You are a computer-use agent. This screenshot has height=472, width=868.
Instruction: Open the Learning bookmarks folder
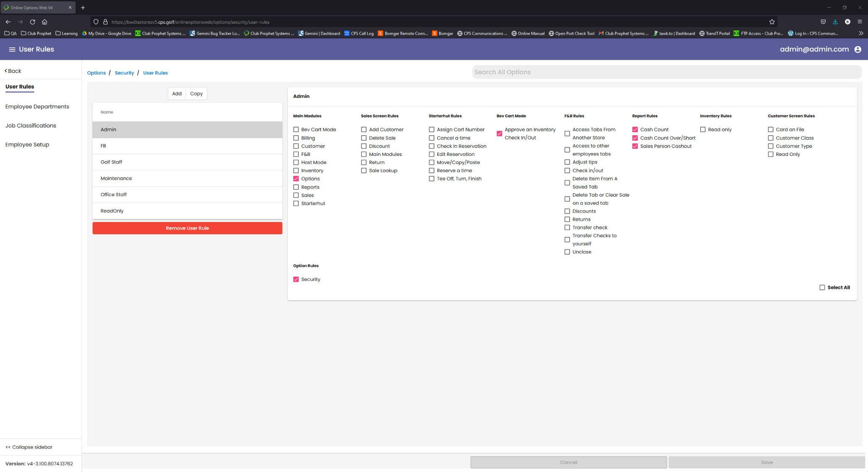tap(67, 33)
